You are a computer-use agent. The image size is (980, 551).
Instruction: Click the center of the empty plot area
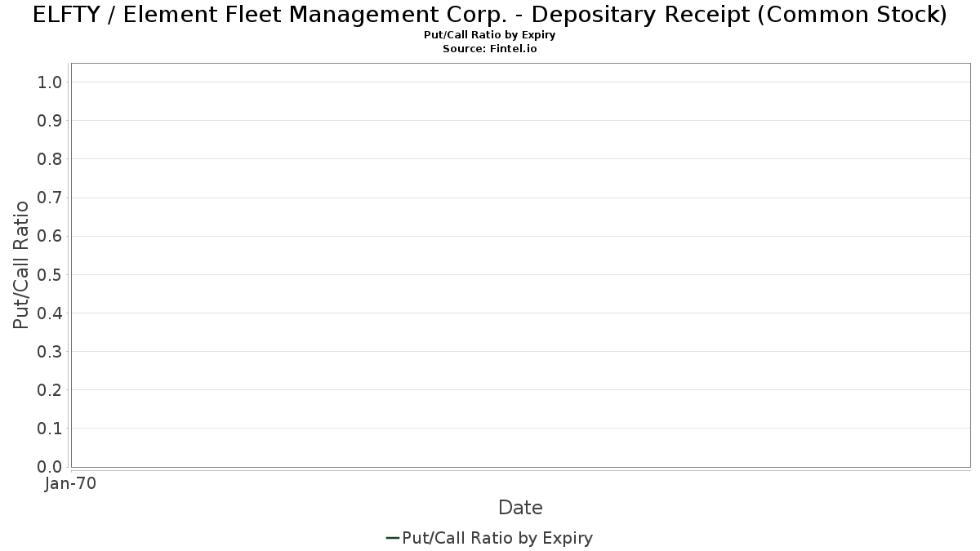521,265
